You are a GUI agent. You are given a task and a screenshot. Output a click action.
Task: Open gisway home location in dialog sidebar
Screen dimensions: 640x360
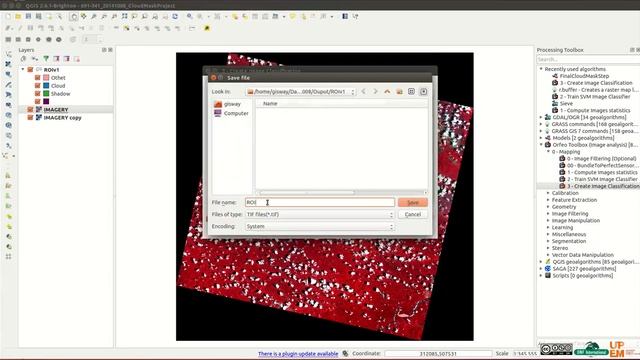(x=228, y=104)
